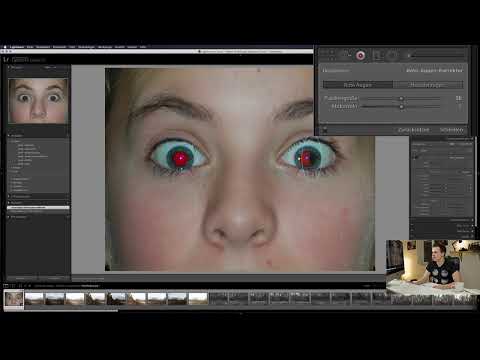Switch to the Rote Augen tab
This screenshot has height=360, width=480.
358,85
